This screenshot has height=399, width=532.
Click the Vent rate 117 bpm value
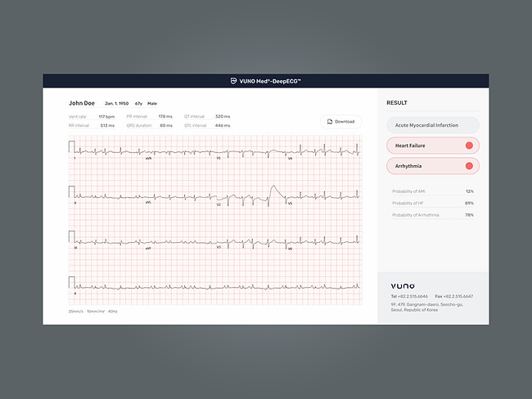(x=107, y=116)
